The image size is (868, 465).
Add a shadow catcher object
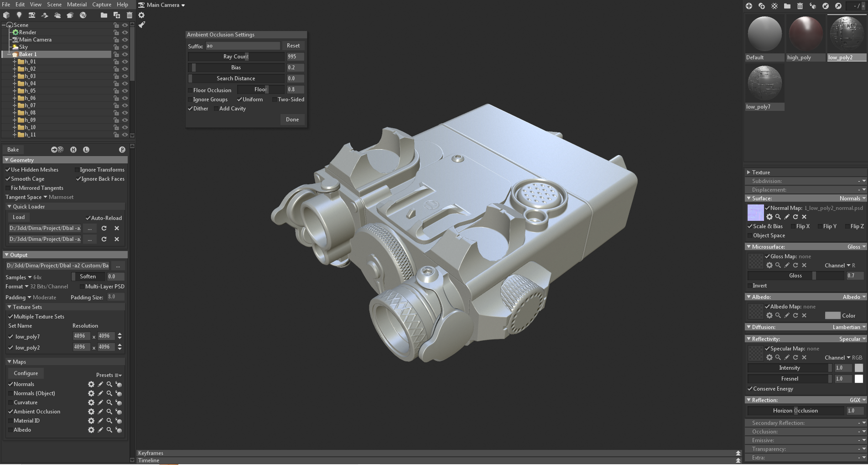point(45,15)
